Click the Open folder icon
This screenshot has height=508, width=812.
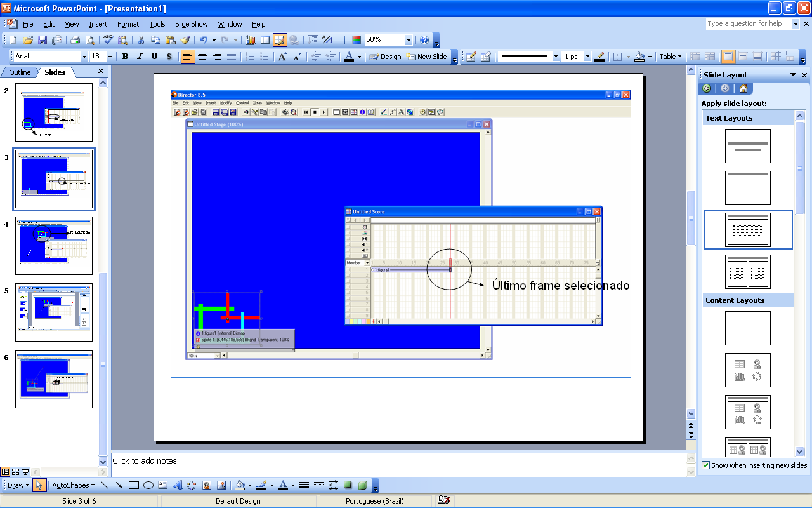pos(27,40)
